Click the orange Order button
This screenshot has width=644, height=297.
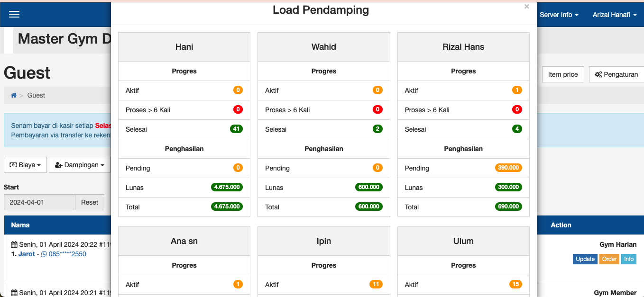(609, 259)
